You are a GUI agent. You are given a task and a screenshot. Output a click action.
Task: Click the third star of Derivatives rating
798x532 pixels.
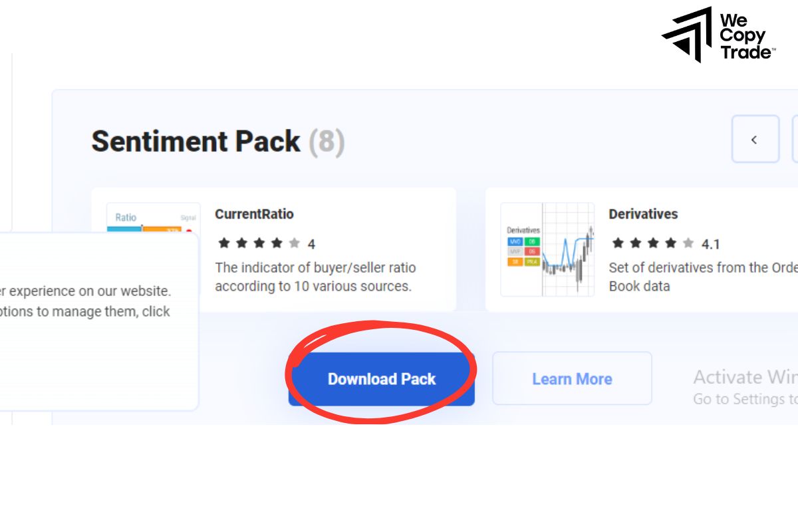[x=652, y=243]
